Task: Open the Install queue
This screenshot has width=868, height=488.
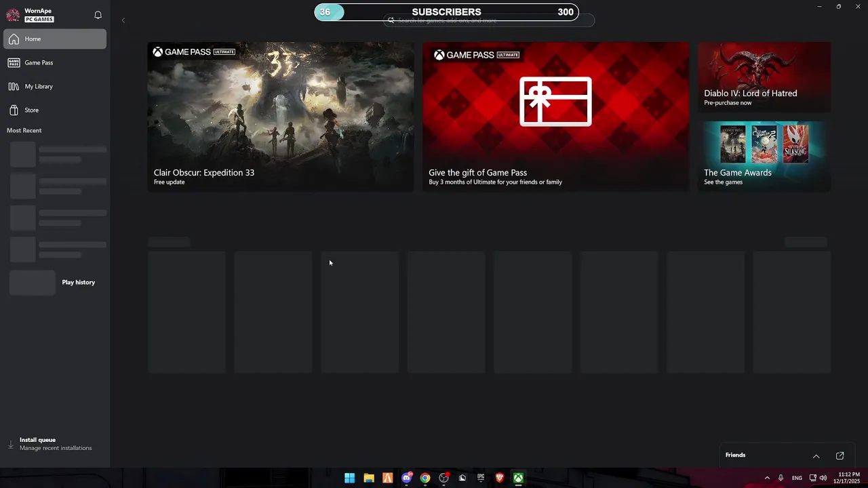Action: (55, 444)
